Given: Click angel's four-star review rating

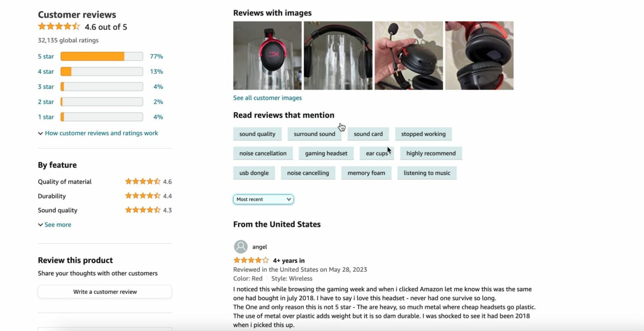Looking at the screenshot, I should (x=251, y=260).
